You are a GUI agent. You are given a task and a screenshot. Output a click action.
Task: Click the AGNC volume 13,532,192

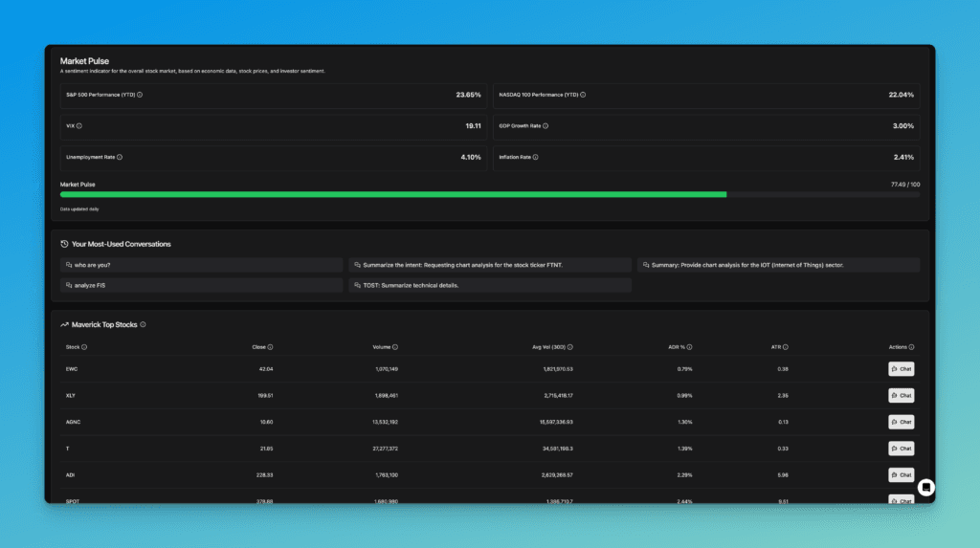click(x=385, y=422)
